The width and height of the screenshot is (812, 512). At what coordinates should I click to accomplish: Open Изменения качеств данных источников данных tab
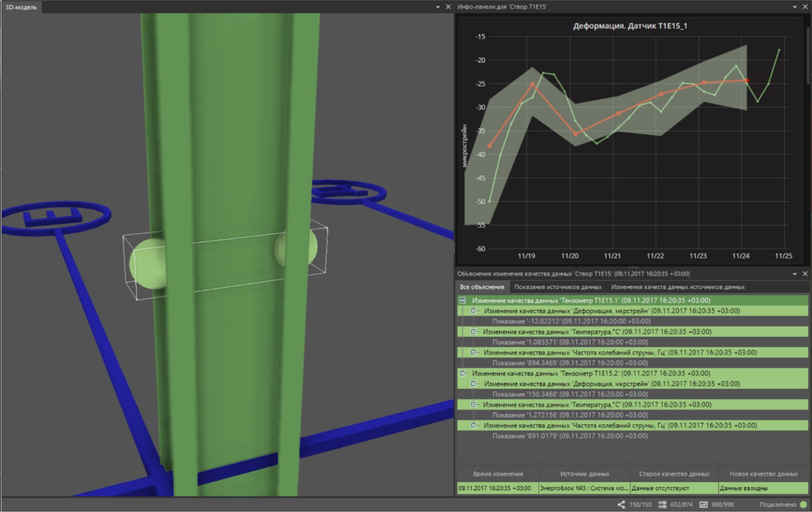click(678, 287)
